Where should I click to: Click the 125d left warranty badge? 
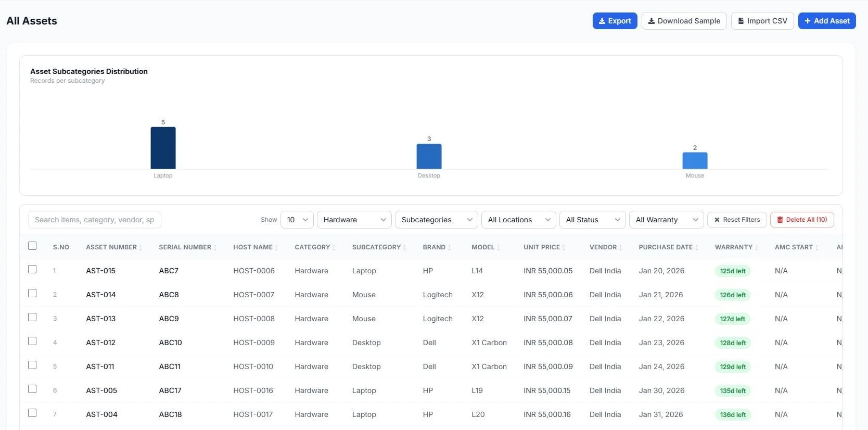[x=733, y=271]
